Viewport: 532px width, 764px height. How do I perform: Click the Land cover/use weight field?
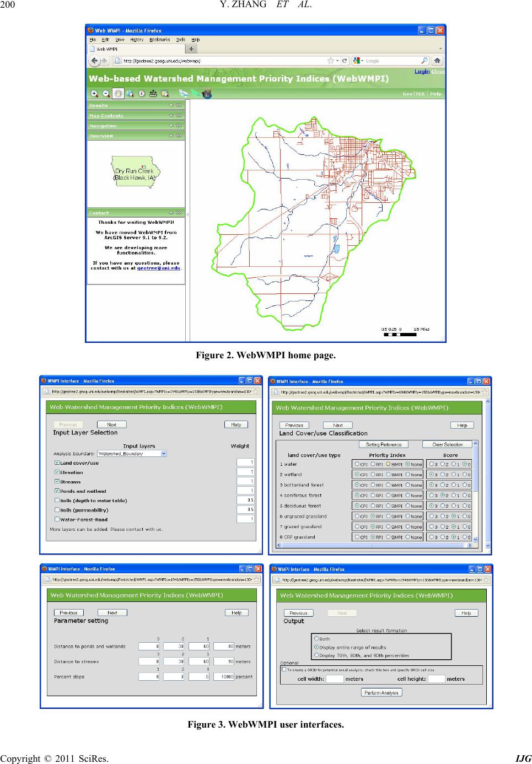245,462
